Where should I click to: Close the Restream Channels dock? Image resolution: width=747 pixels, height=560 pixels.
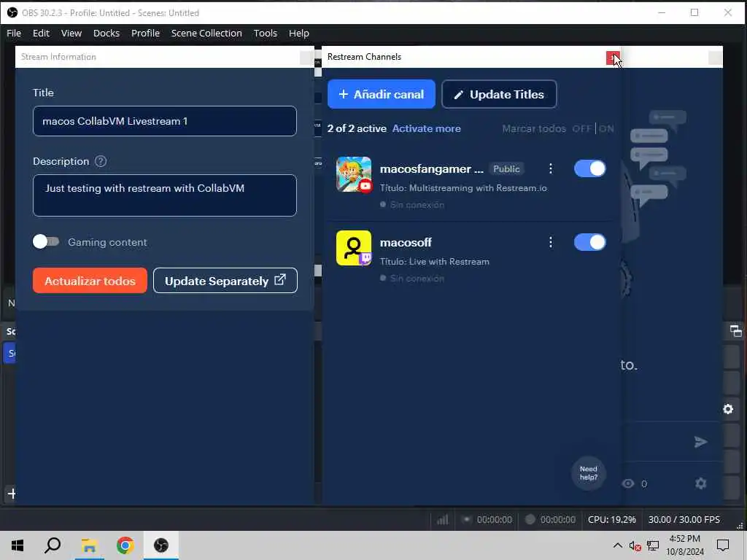613,58
